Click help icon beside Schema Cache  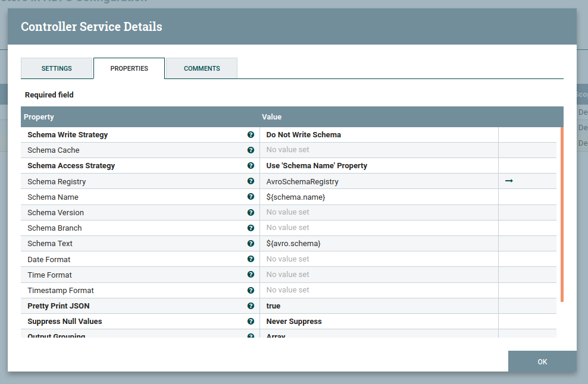pos(251,150)
